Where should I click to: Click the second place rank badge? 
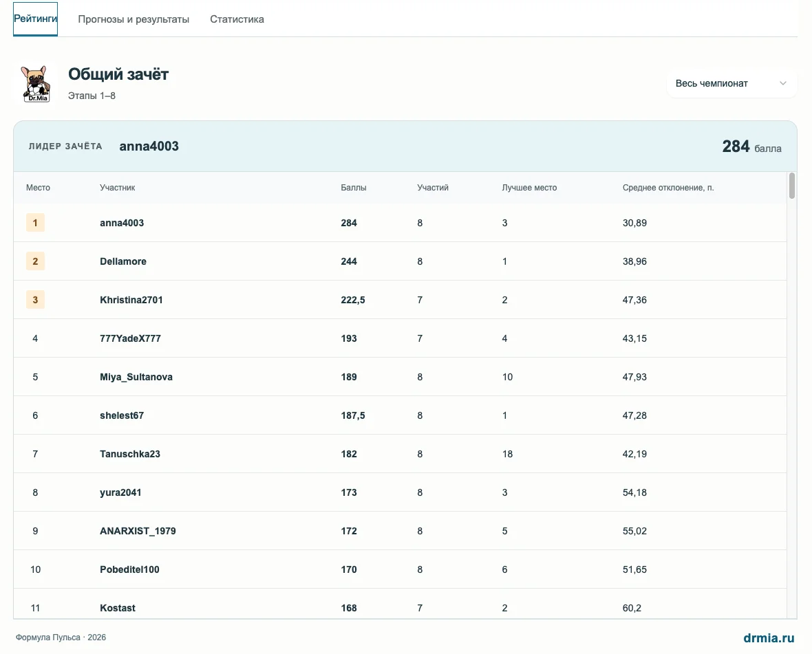point(35,261)
